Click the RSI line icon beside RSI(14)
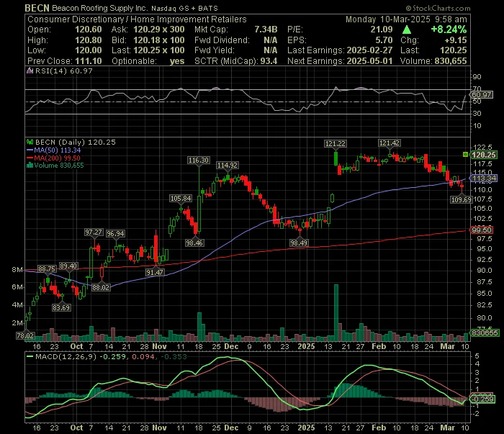Screen dimensions: 504x434 click(x=30, y=71)
